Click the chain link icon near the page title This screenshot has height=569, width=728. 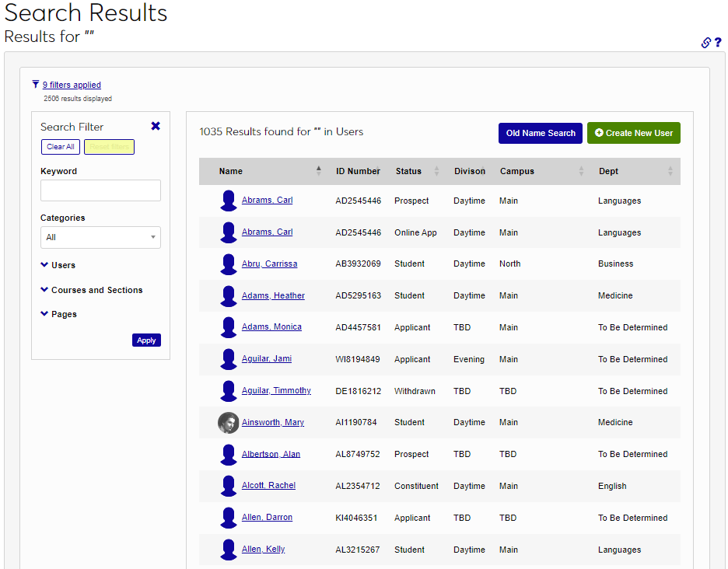pos(705,43)
